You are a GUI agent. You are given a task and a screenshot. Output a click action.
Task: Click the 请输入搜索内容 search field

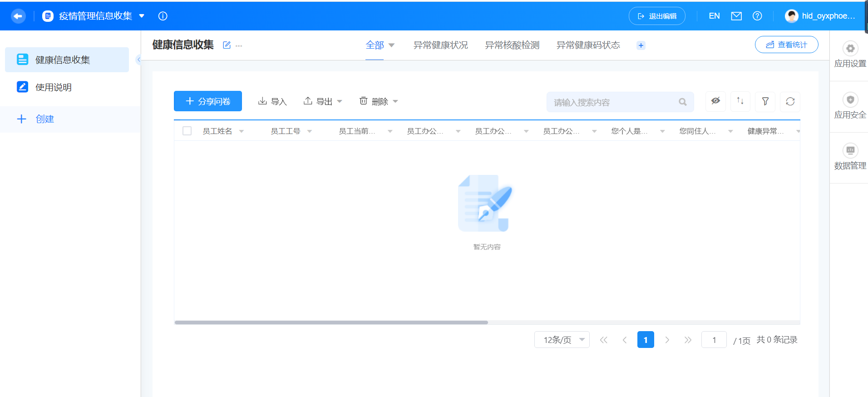(620, 102)
